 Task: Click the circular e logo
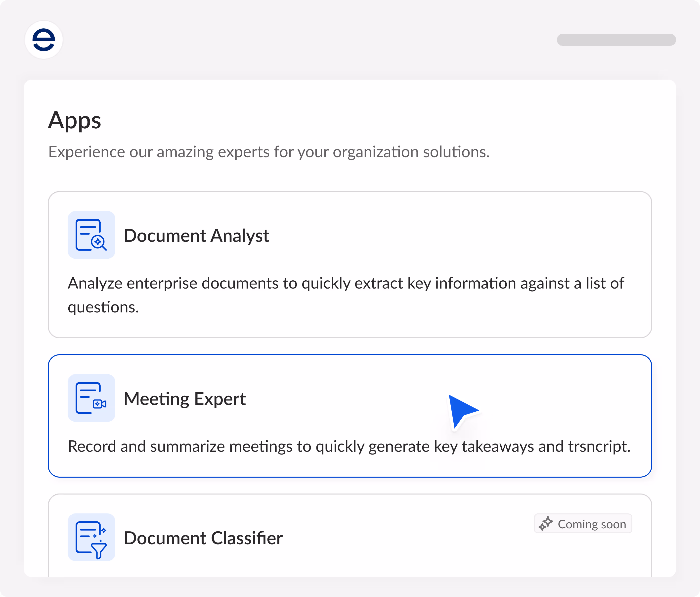(x=44, y=40)
